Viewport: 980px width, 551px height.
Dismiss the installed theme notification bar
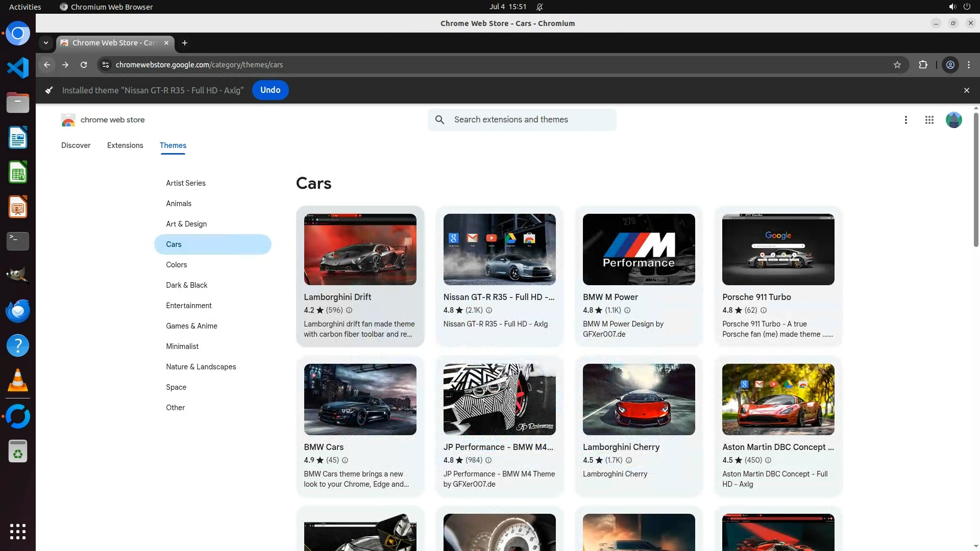[x=966, y=90]
